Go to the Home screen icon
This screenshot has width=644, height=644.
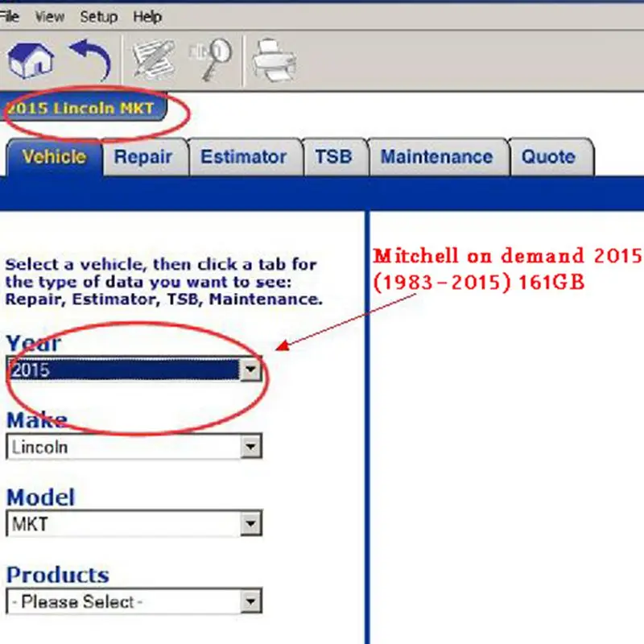[31, 60]
